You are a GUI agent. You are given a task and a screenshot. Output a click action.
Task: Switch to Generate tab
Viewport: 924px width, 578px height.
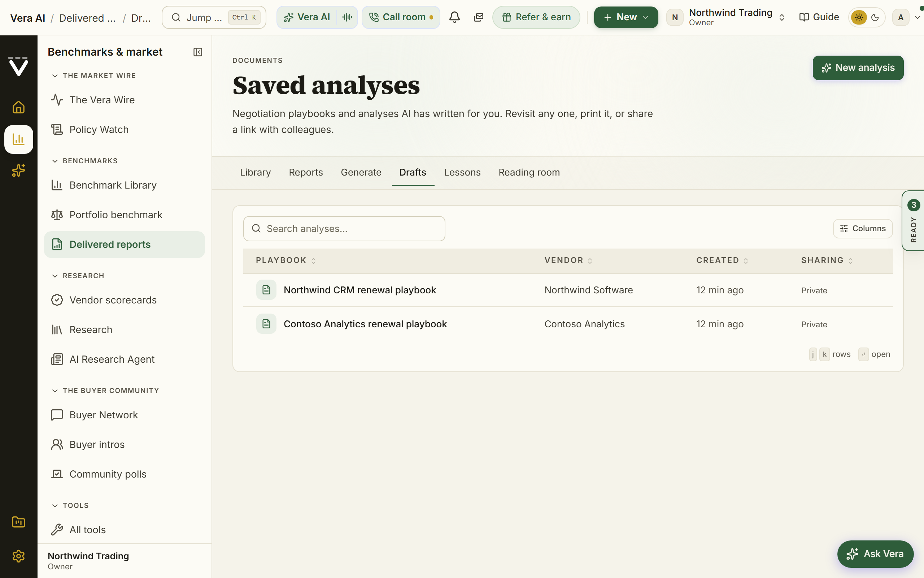click(x=361, y=172)
